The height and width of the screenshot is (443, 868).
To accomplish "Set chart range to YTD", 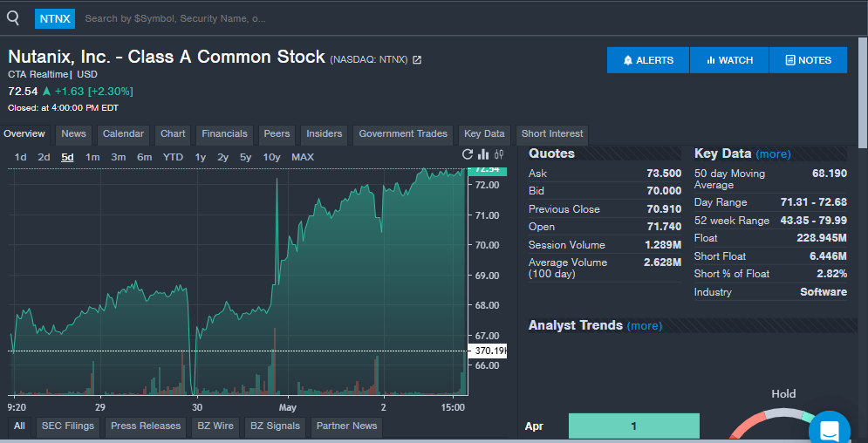I will tap(173, 157).
